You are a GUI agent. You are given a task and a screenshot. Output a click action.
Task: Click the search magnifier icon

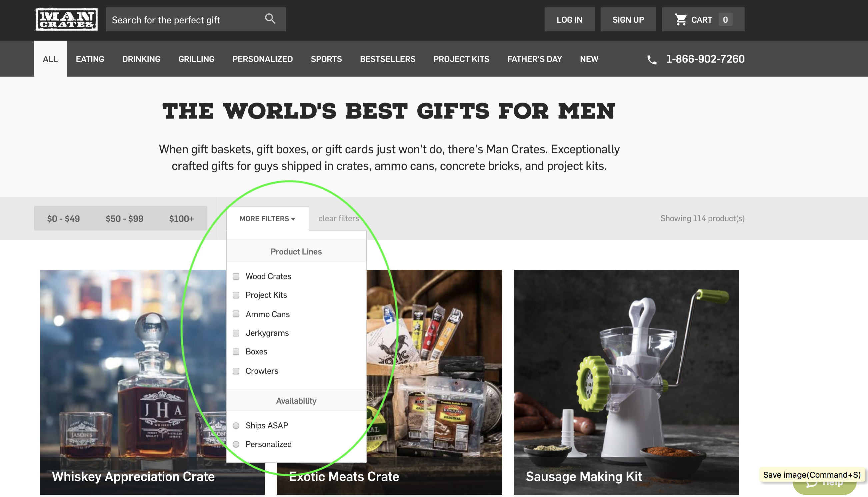pos(270,19)
